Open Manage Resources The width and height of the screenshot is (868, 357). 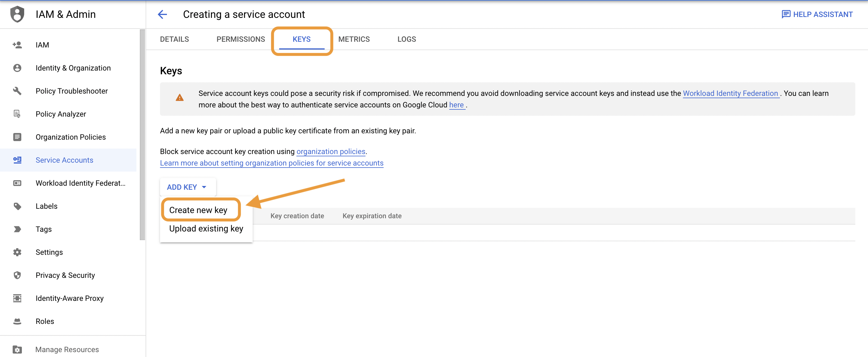click(68, 350)
